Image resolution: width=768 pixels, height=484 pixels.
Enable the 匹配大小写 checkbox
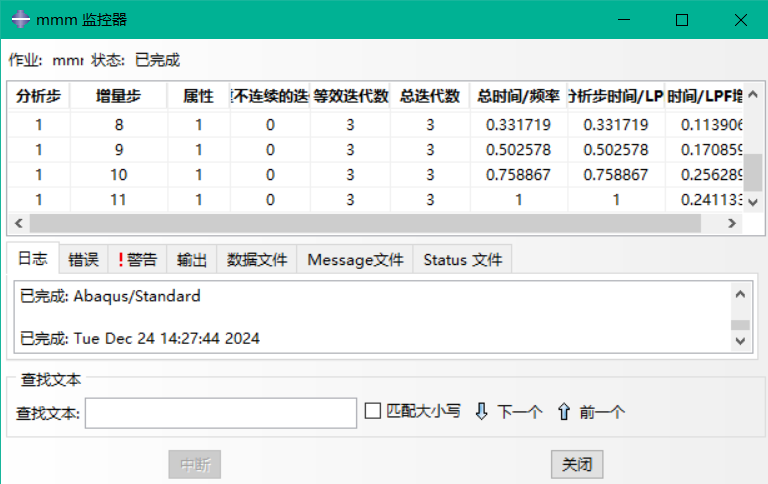(x=373, y=411)
